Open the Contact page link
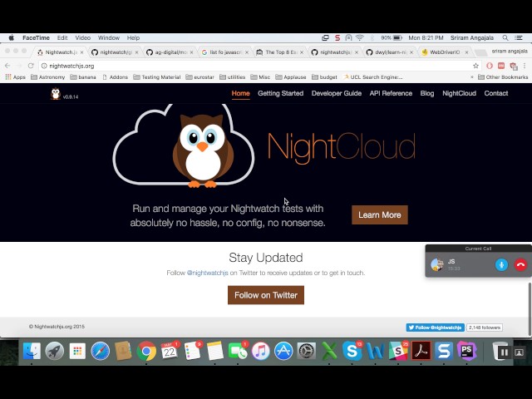The image size is (532, 399). (496, 93)
